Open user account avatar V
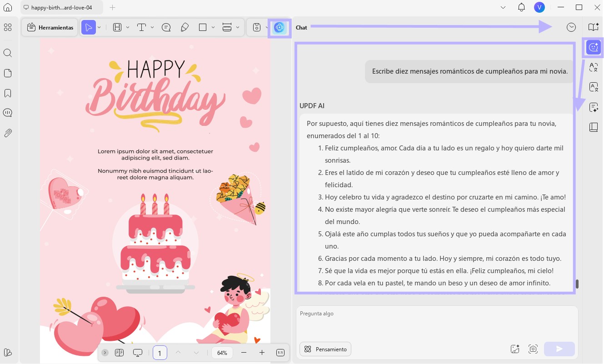Screen dimensions: 604x364 pos(539,7)
